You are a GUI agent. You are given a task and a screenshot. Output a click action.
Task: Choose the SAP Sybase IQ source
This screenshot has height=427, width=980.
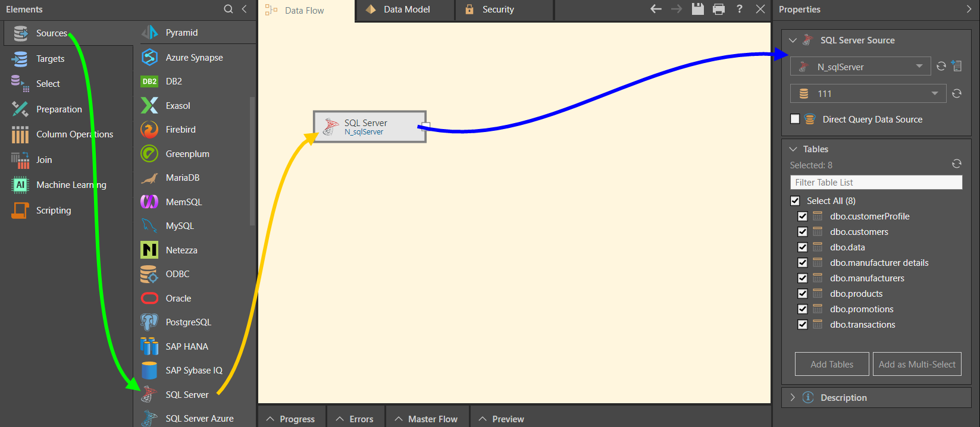[195, 371]
